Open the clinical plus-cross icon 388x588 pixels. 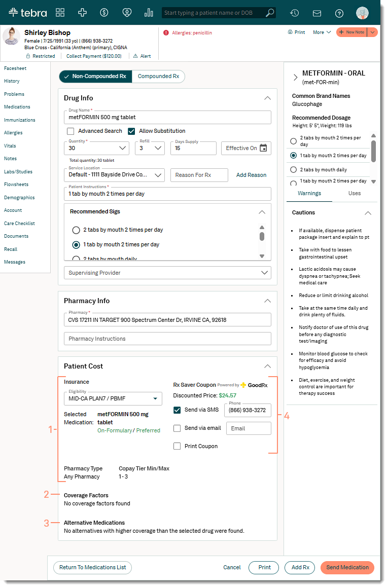(x=82, y=12)
